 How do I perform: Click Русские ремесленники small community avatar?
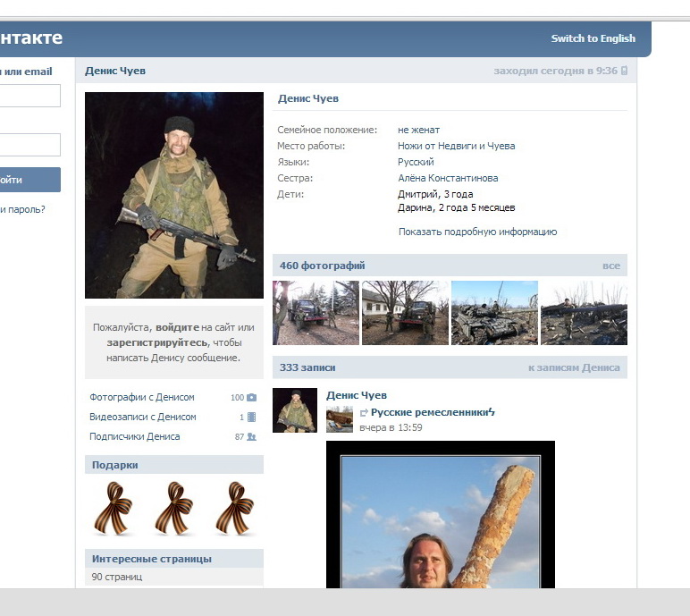[x=340, y=420]
